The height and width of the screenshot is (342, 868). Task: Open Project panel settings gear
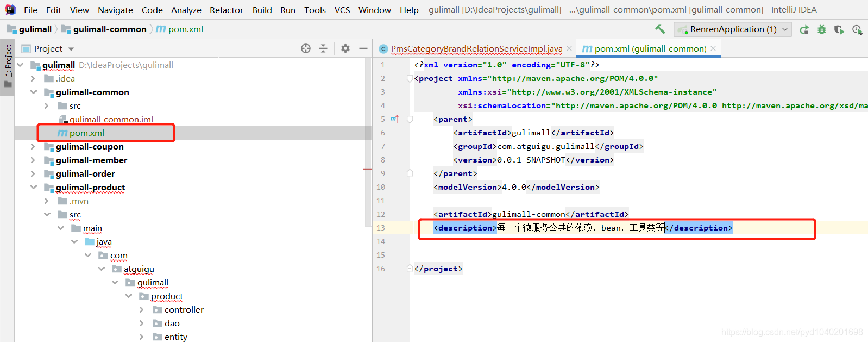tap(345, 48)
